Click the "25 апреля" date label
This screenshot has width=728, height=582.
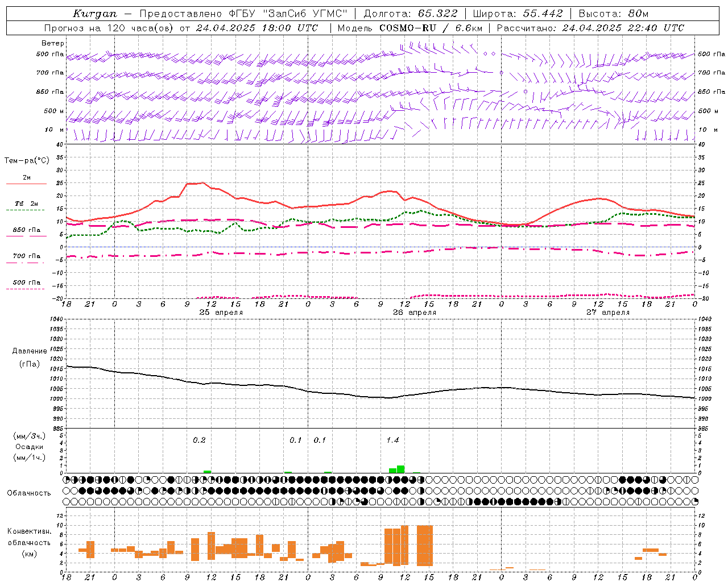coord(221,313)
